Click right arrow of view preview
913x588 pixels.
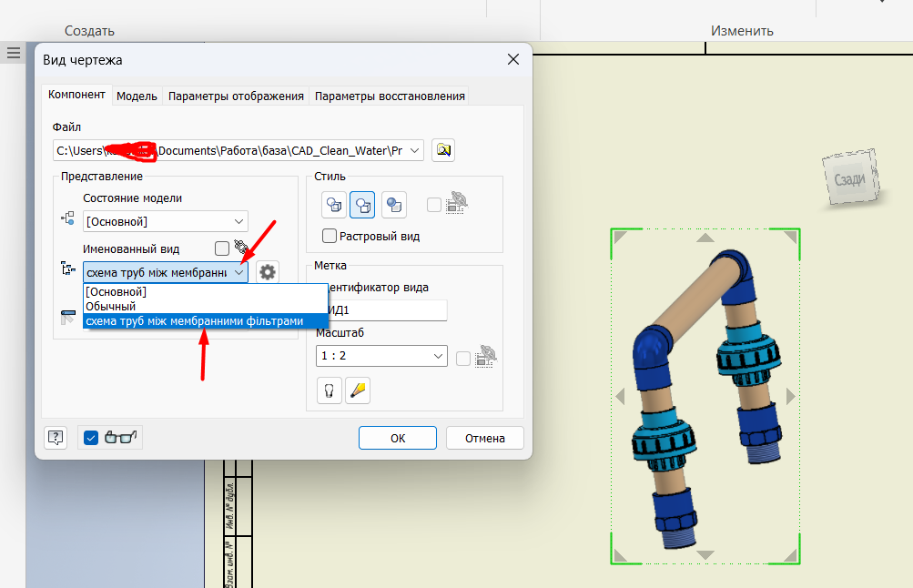[x=790, y=397]
